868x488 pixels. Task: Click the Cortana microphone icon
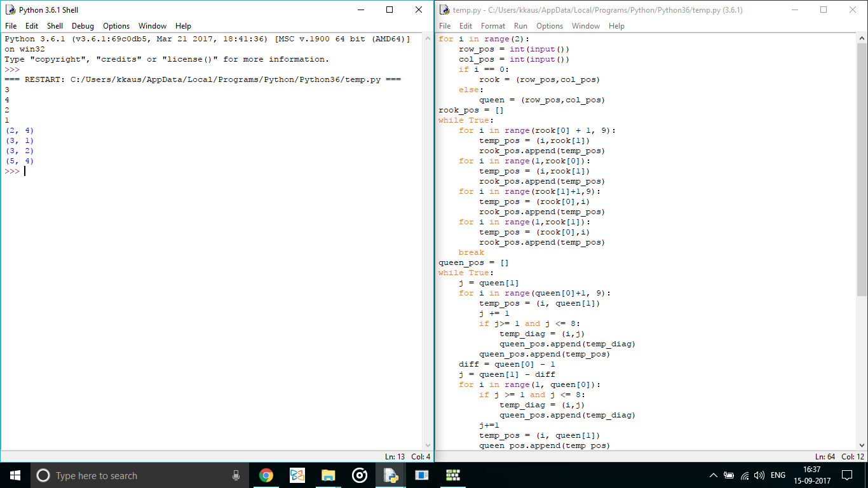click(236, 475)
